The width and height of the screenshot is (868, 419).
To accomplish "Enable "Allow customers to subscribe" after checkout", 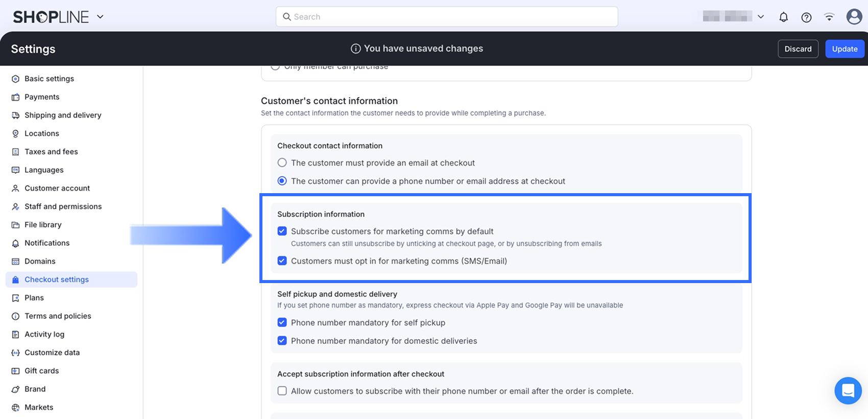I will [x=282, y=391].
